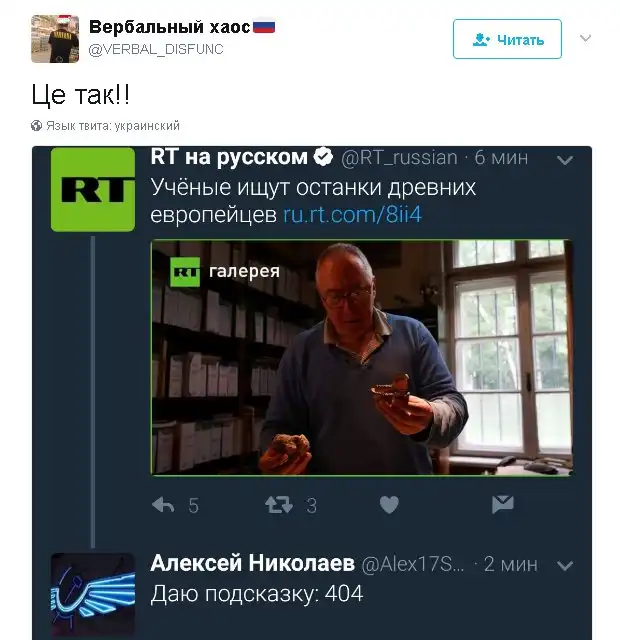Open the @RT_russian handle

point(399,158)
